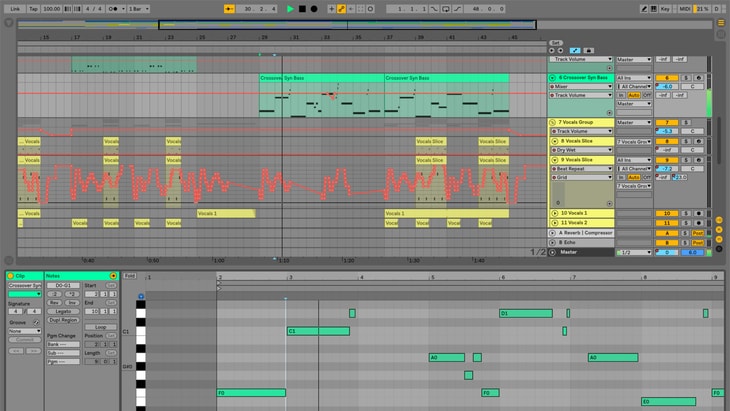The image size is (730, 411).
Task: Fold the 6 Crossover Syn Bass track
Action: point(552,78)
